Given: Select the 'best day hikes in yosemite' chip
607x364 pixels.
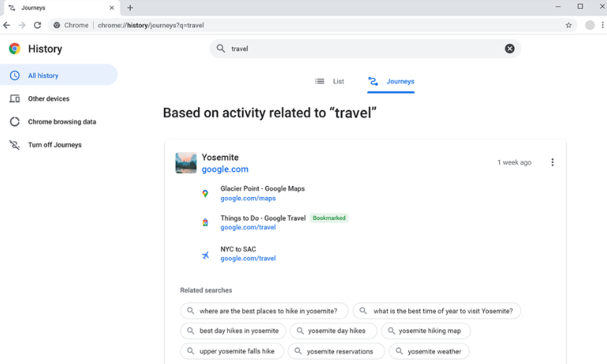Looking at the screenshot, I should (233, 331).
